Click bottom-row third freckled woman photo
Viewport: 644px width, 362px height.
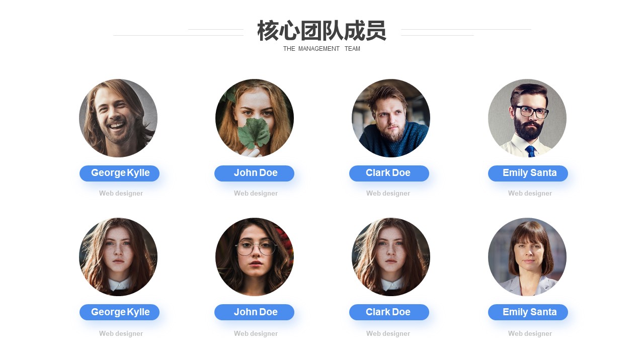391,257
